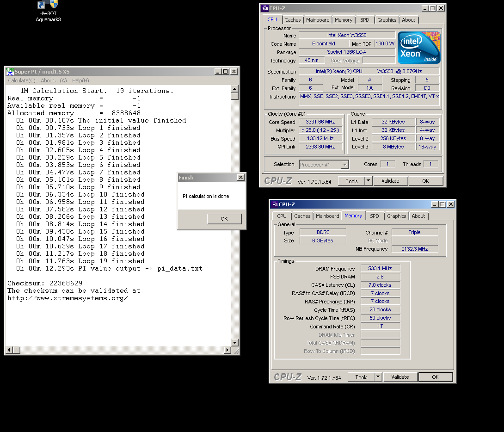Switch to Memory tab in upper CPU-Z
504x432 pixels.
pos(344,20)
